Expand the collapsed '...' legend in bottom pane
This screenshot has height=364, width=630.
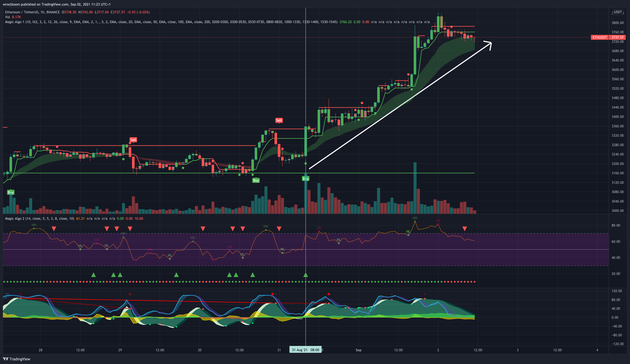coord(7,293)
